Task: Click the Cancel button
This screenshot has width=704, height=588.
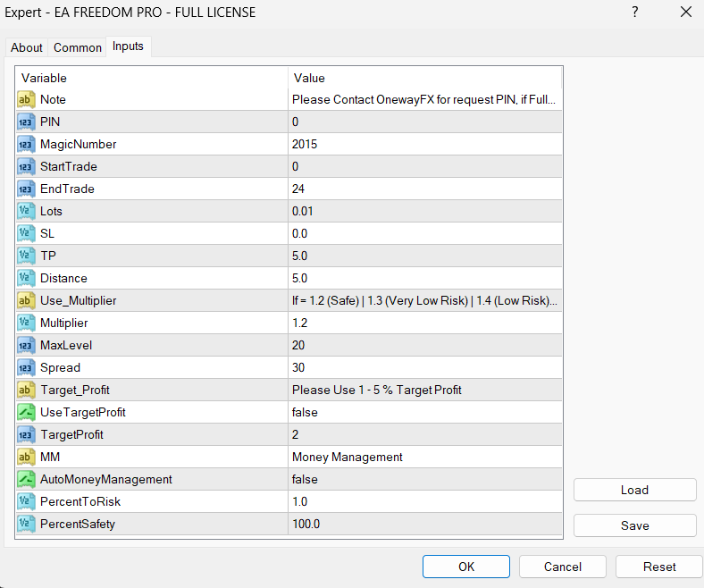Action: [563, 567]
